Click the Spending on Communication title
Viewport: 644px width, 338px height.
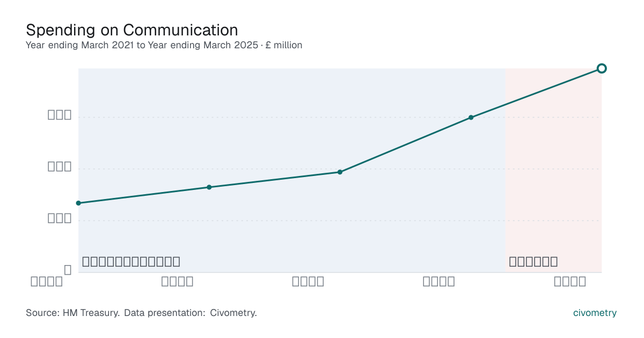click(132, 29)
